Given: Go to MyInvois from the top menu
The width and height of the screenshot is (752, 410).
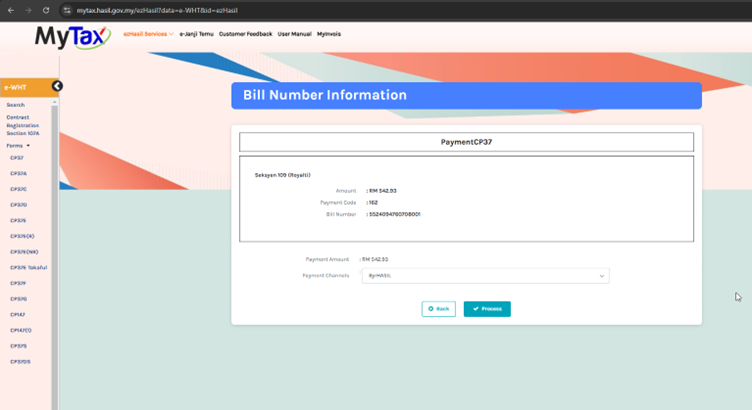Looking at the screenshot, I should click(329, 34).
